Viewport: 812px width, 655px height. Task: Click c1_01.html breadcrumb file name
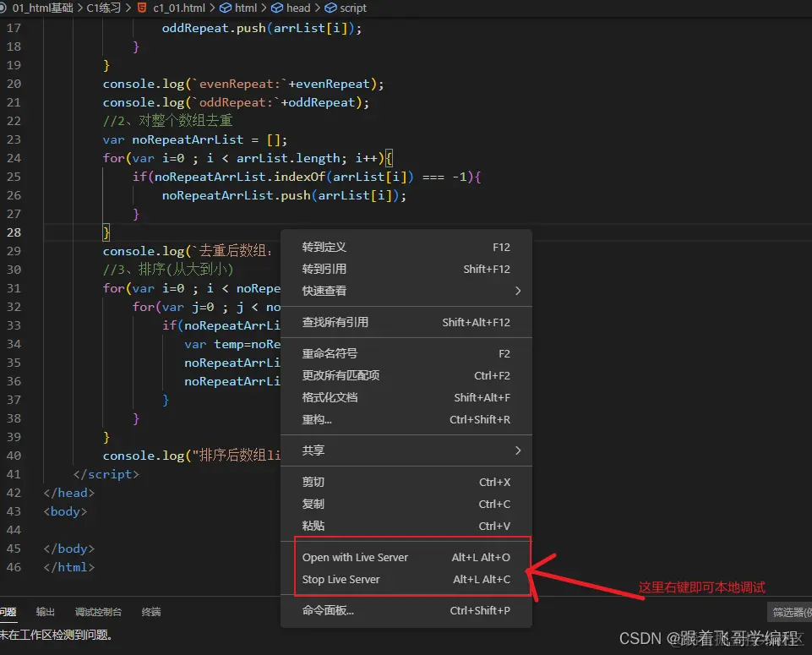tap(179, 8)
